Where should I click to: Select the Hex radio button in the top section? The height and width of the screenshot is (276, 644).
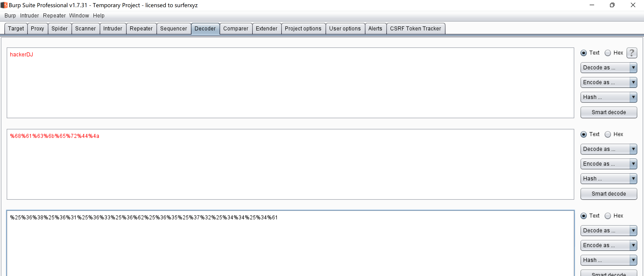(x=608, y=53)
